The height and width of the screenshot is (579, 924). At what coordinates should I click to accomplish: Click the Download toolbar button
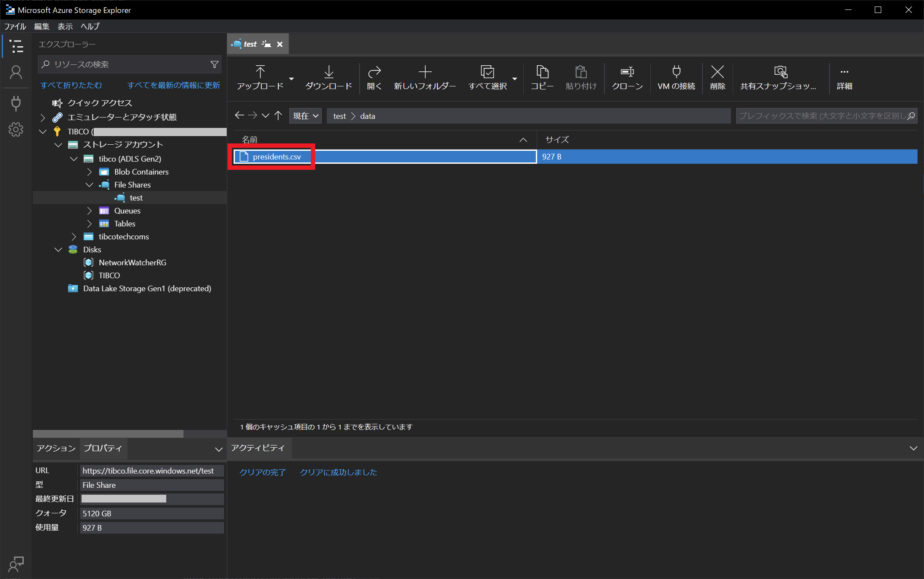[329, 78]
